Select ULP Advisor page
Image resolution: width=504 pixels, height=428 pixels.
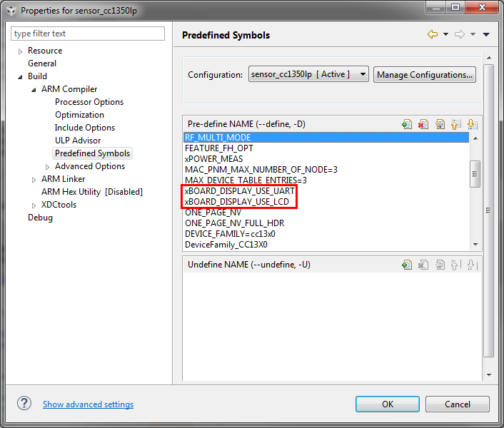click(x=78, y=141)
